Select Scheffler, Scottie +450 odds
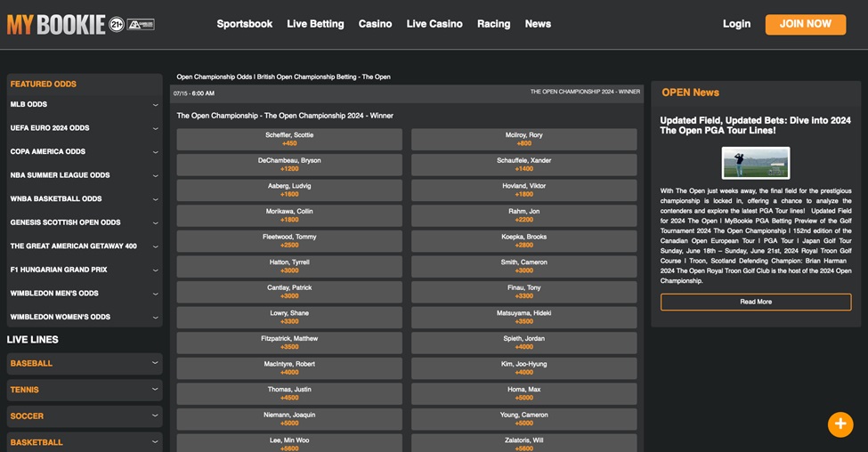The width and height of the screenshot is (868, 452). click(x=289, y=139)
